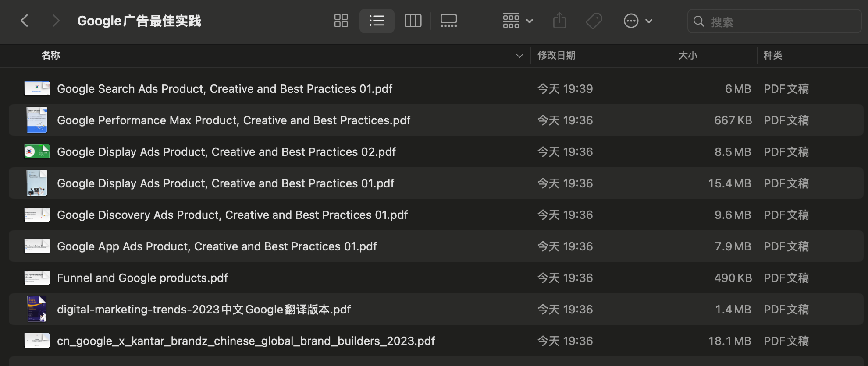Select the list view button
The image size is (868, 366).
coord(377,21)
